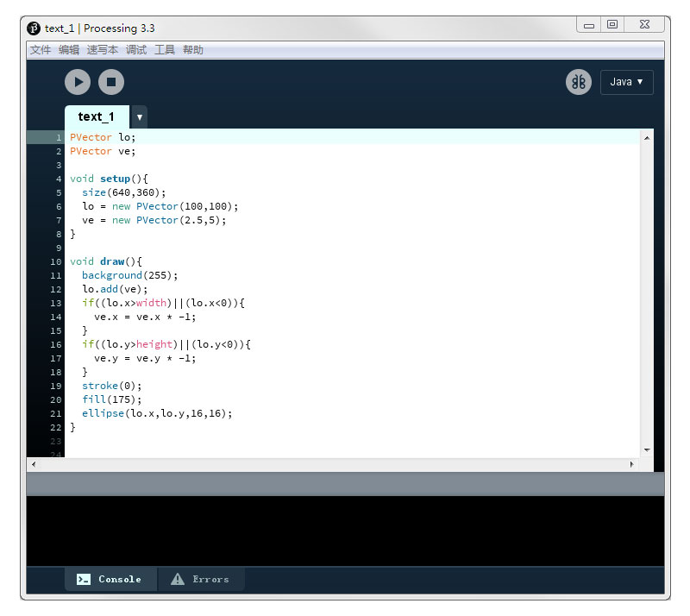
Task: Switch to the Errors tab
Action: pos(201,579)
